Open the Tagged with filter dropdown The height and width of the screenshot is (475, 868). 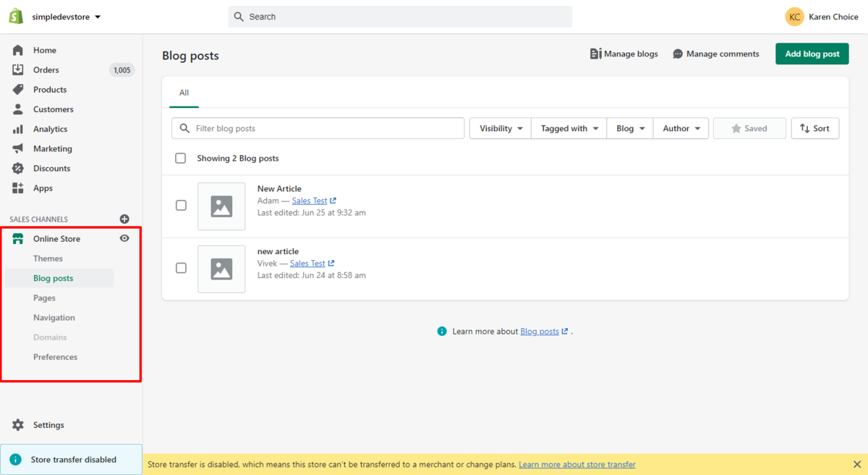[x=569, y=128]
